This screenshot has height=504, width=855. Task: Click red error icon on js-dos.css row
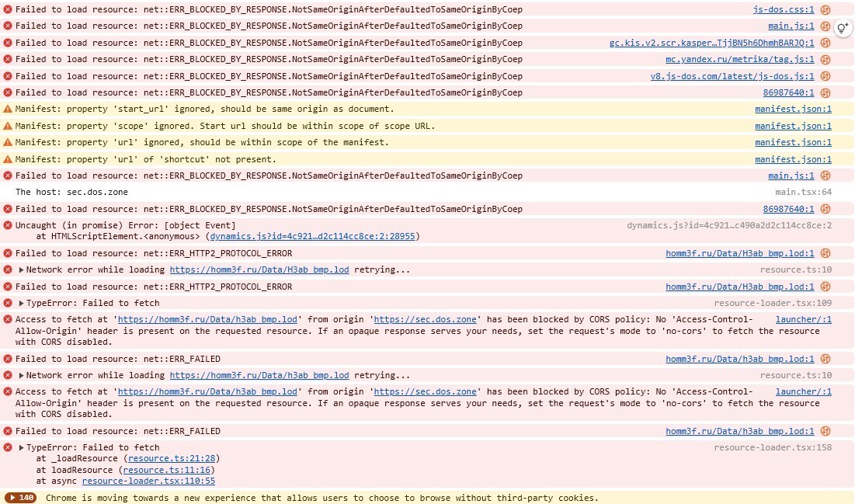coord(8,9)
